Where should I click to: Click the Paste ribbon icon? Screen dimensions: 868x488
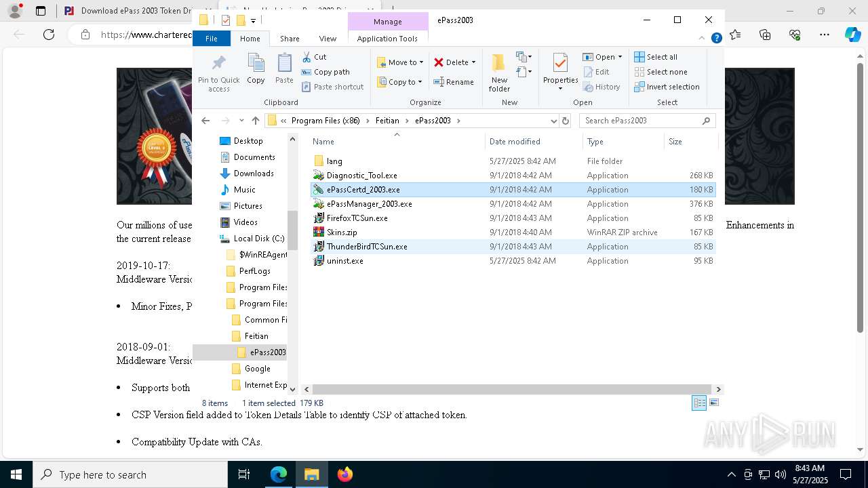click(284, 68)
